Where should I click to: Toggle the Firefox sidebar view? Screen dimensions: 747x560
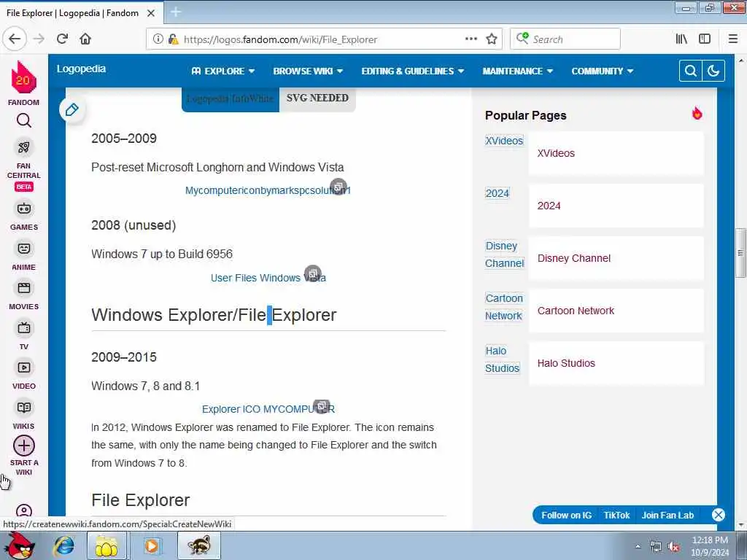705,39
